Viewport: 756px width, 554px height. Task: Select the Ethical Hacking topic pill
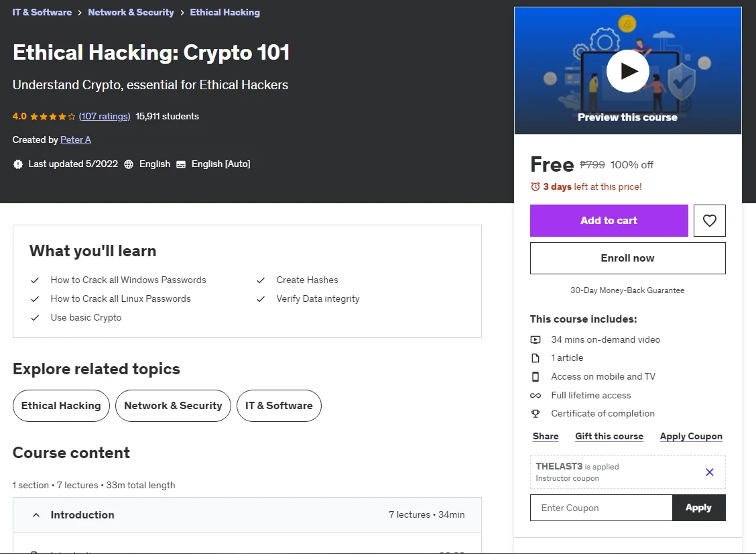(61, 406)
